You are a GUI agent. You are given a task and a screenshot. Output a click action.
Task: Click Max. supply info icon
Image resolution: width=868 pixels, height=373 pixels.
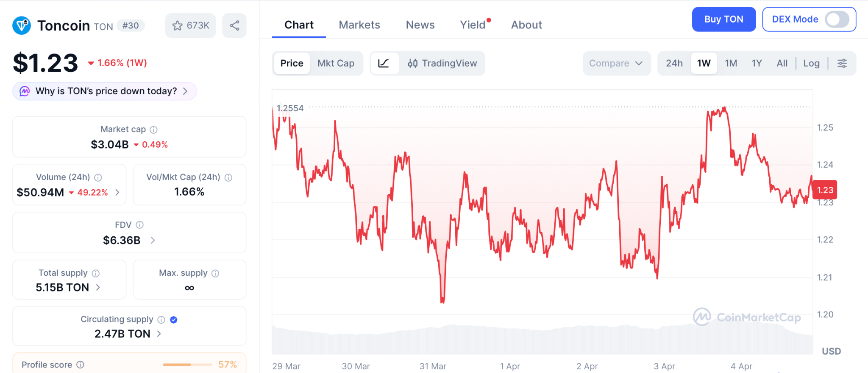[x=215, y=273]
